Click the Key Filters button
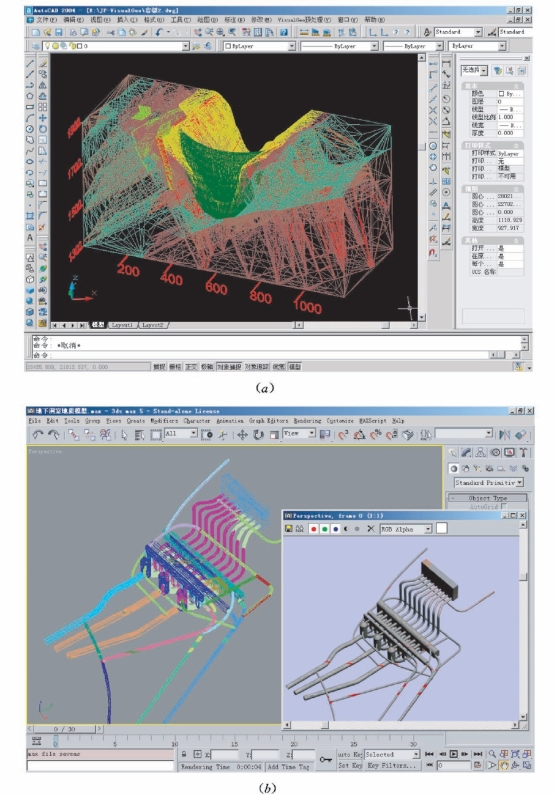Viewport: 557px width, 795px height. tap(391, 766)
